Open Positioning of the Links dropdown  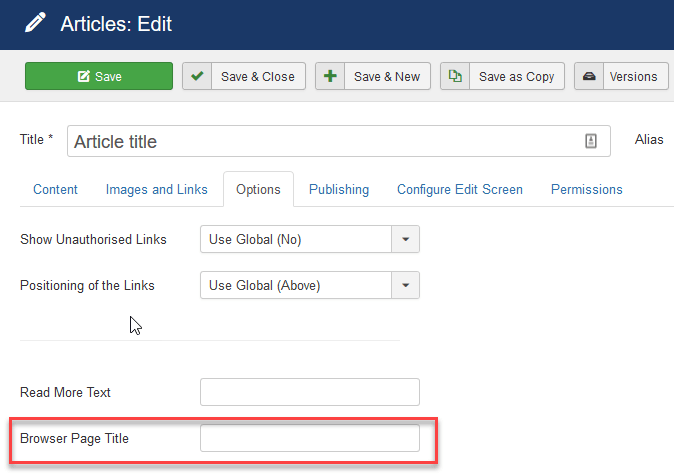coord(310,285)
